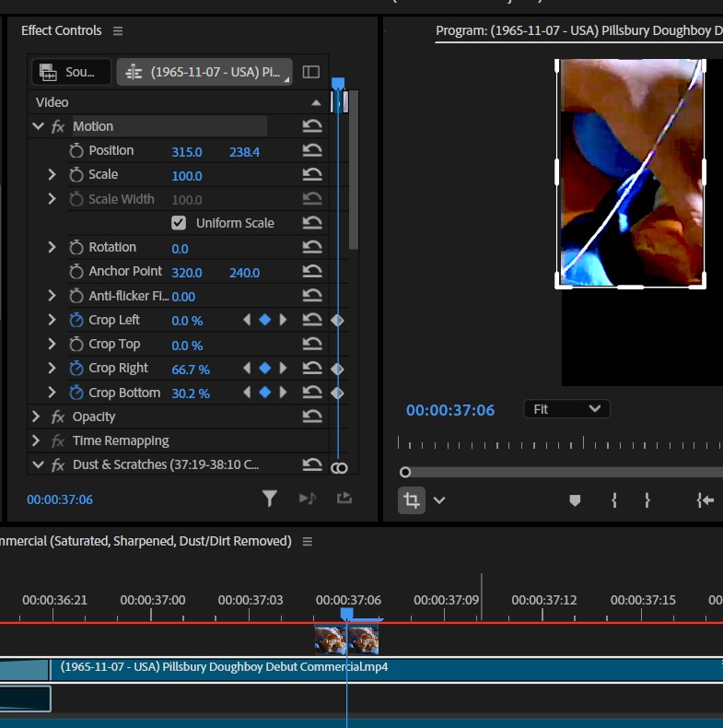The width and height of the screenshot is (723, 728).
Task: Toggle the timeline view button beside clip name
Action: pos(311,72)
